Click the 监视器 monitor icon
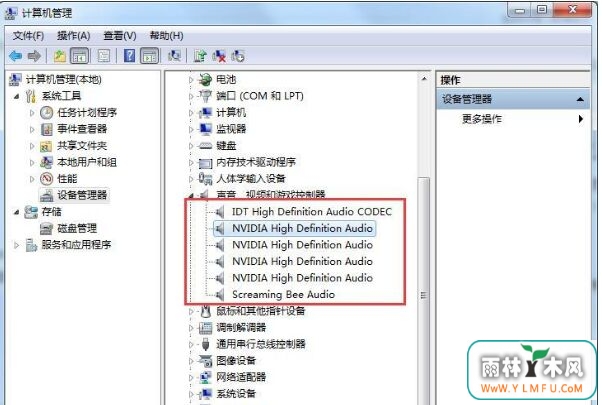 pyautogui.click(x=205, y=129)
